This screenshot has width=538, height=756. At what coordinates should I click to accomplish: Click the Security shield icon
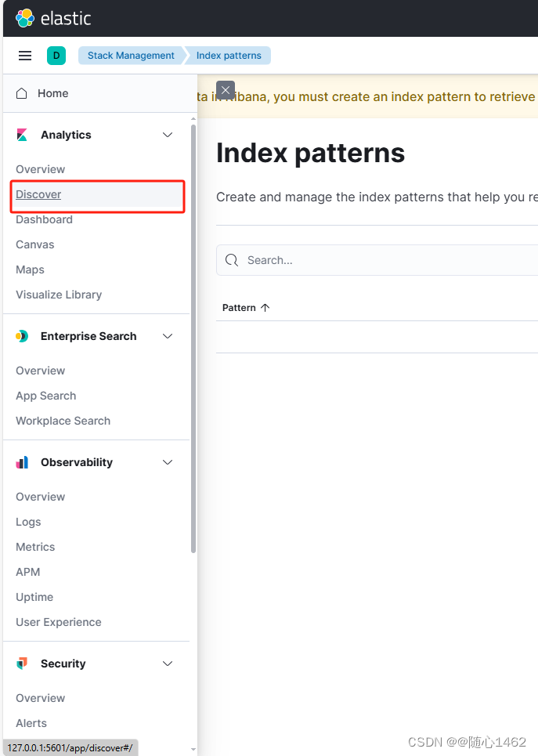(x=22, y=664)
